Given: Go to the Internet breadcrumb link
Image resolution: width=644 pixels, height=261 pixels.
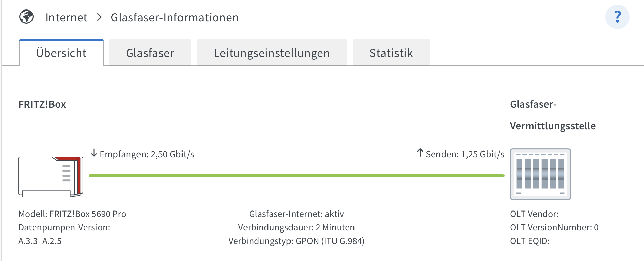Looking at the screenshot, I should coord(66,17).
